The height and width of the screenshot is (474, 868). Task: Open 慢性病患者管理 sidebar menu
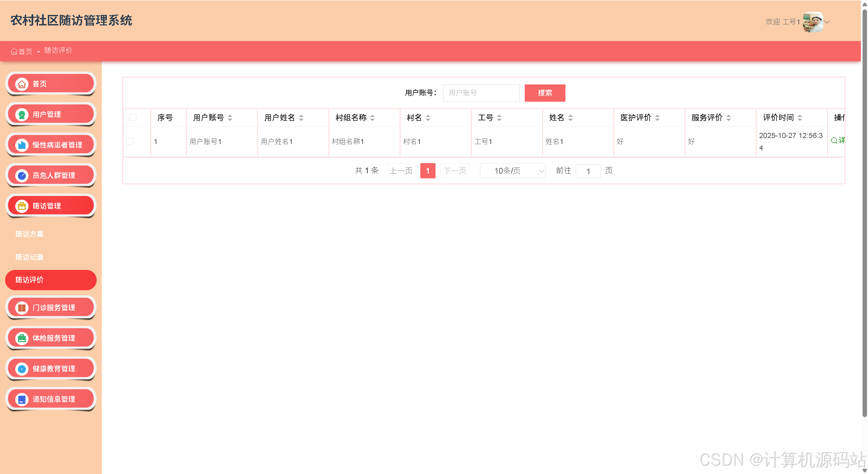pyautogui.click(x=51, y=145)
